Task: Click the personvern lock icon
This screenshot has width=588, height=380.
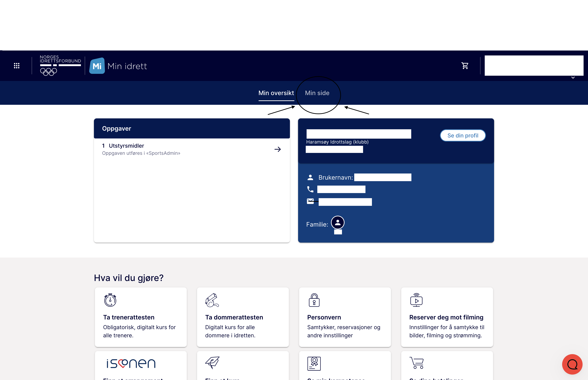Action: pyautogui.click(x=314, y=300)
